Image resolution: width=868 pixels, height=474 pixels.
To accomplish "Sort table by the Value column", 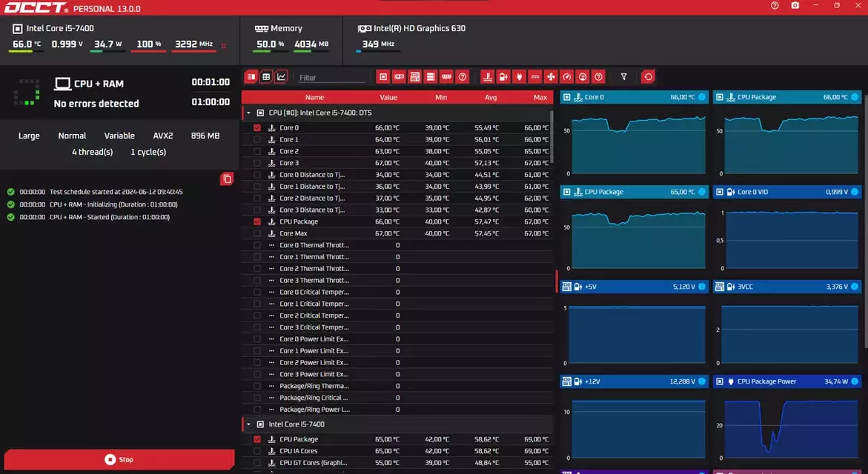I will (x=388, y=97).
